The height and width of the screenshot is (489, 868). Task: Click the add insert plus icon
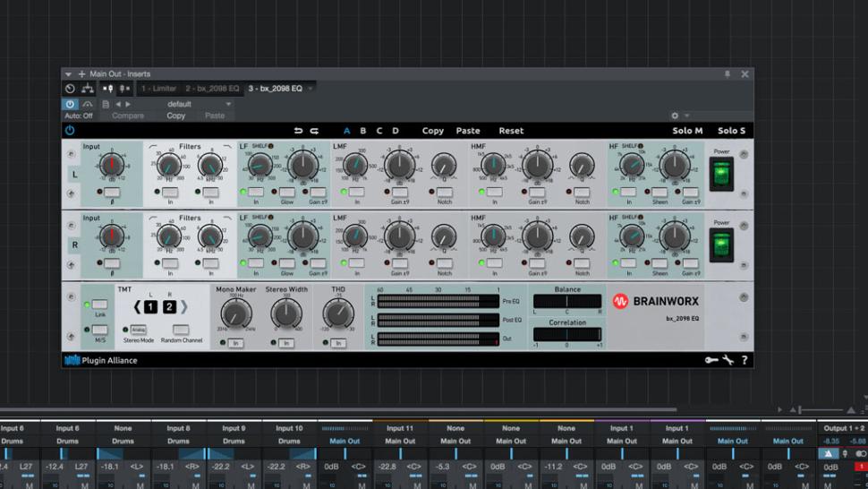click(81, 73)
